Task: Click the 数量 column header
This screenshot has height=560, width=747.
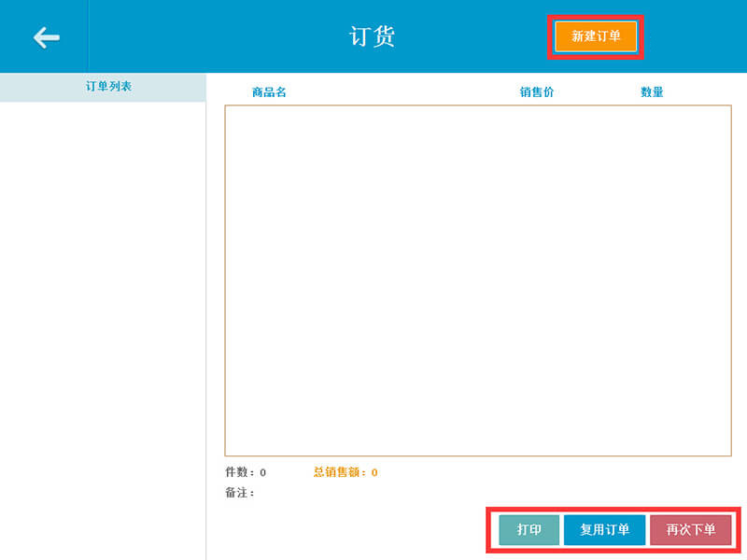Action: click(652, 92)
